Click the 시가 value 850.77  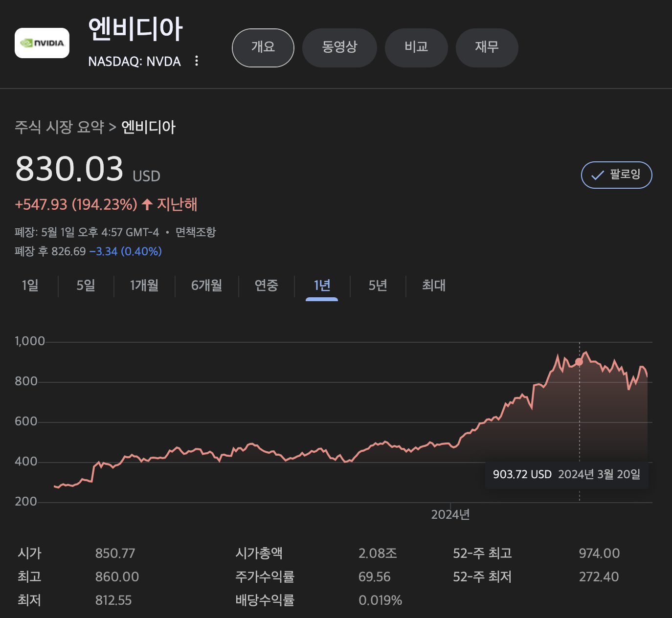(x=115, y=553)
